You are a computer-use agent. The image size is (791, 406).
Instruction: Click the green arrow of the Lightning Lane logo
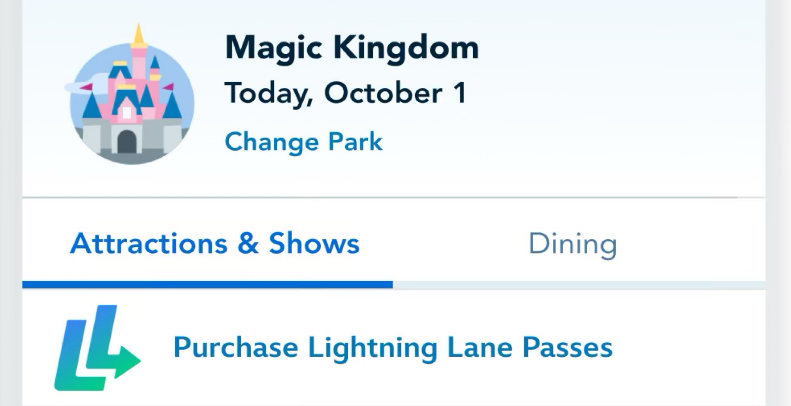point(119,362)
